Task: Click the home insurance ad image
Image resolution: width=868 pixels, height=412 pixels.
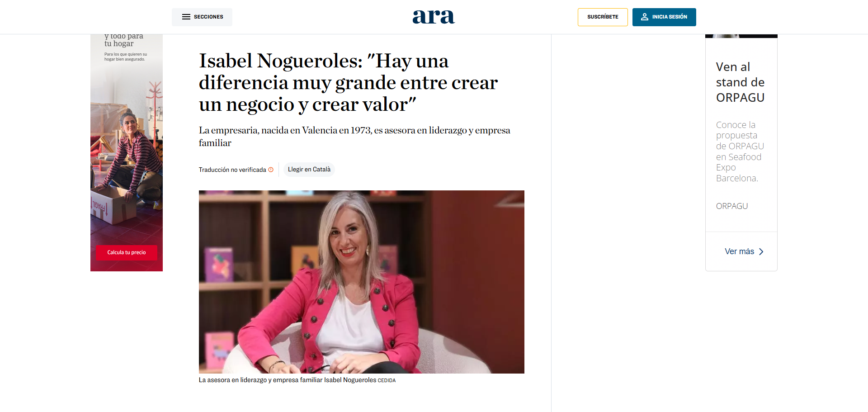Action: coord(127,153)
